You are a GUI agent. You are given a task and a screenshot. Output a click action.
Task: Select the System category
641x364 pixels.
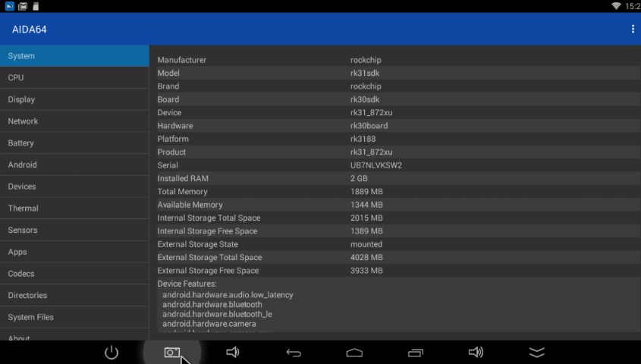[74, 56]
